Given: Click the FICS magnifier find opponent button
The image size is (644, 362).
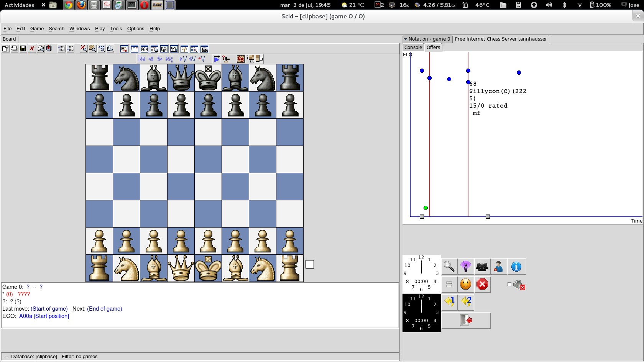Looking at the screenshot, I should coord(449,266).
